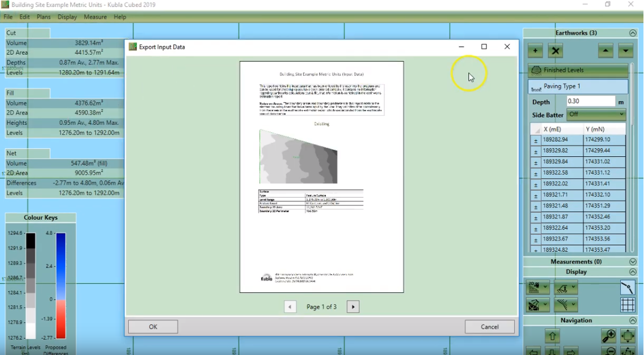The height and width of the screenshot is (355, 644).
Task: Delete selected earthworks element with X button
Action: [x=555, y=51]
